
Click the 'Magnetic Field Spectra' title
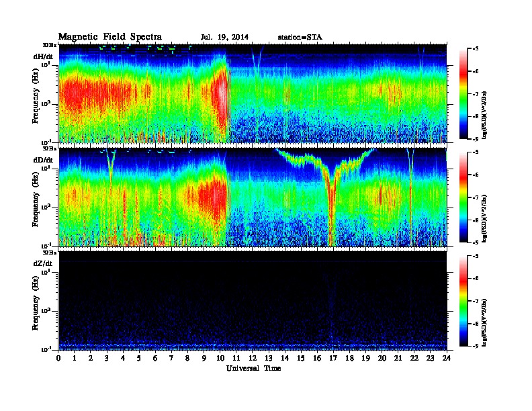110,37
